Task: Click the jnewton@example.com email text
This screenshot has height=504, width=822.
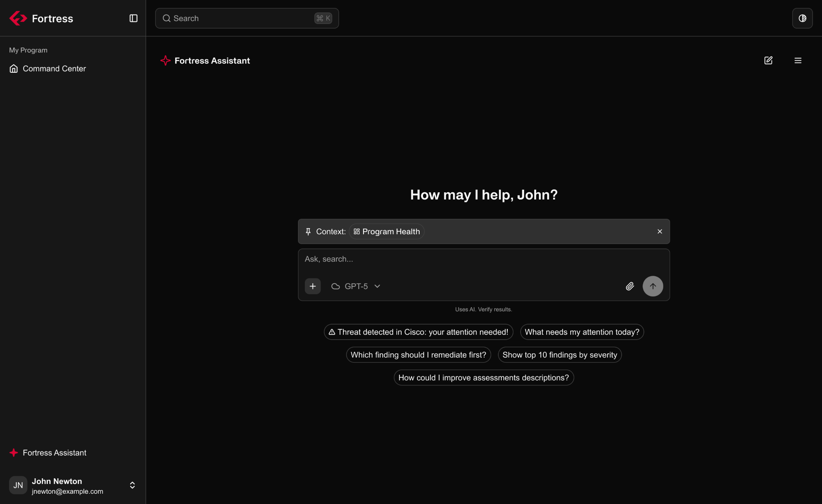Action: coord(68,492)
